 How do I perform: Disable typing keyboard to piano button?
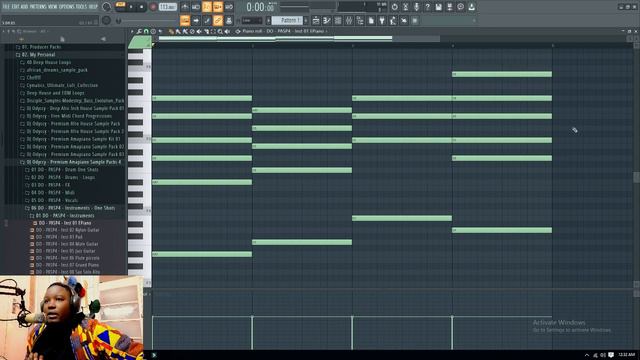pyautogui.click(x=185, y=20)
